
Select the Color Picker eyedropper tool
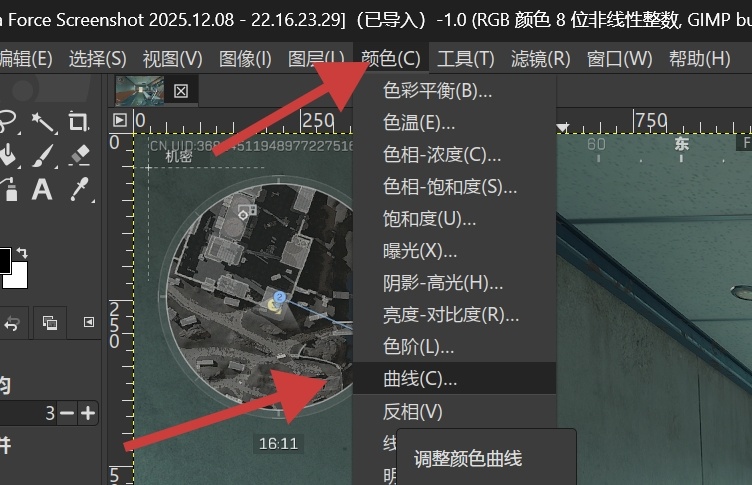click(x=80, y=189)
